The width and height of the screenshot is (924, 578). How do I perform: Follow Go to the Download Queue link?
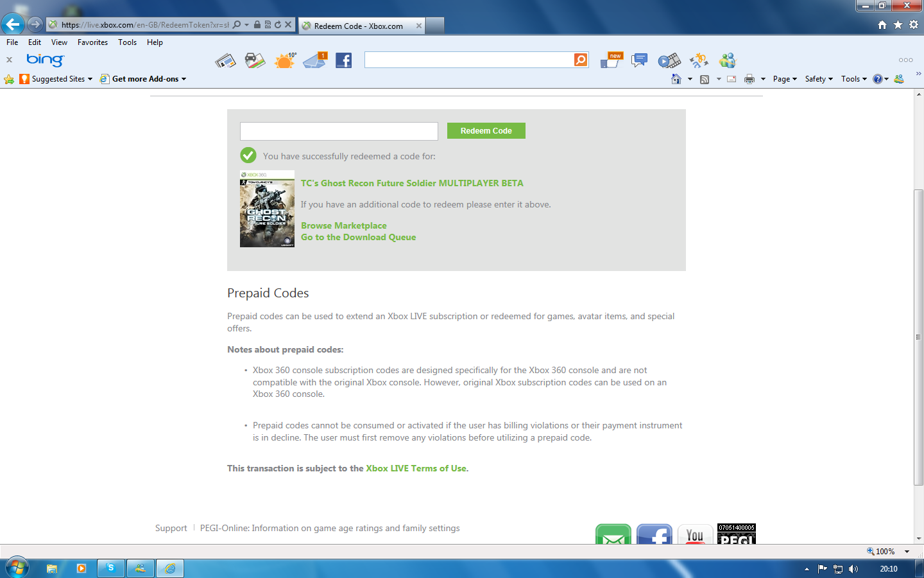(359, 237)
